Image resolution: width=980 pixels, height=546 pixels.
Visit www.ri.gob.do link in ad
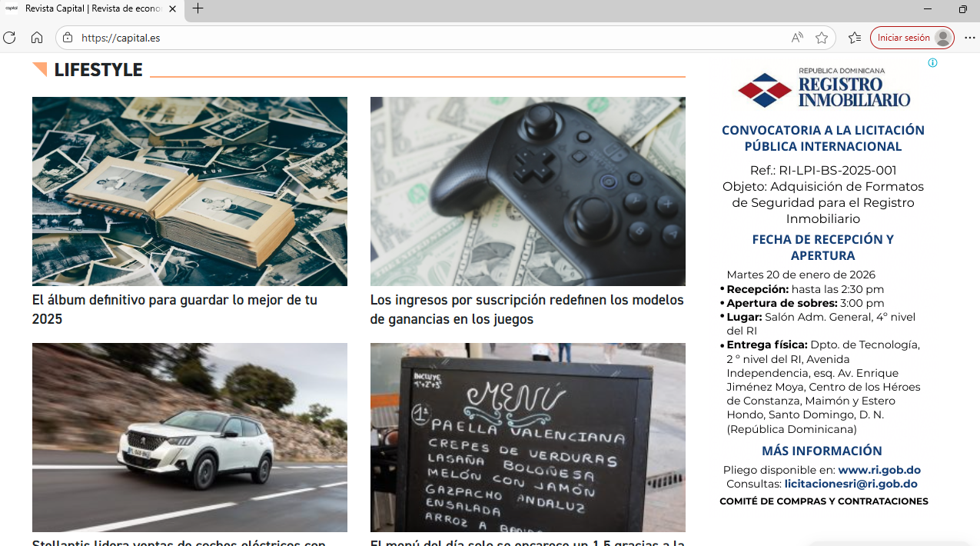point(879,470)
